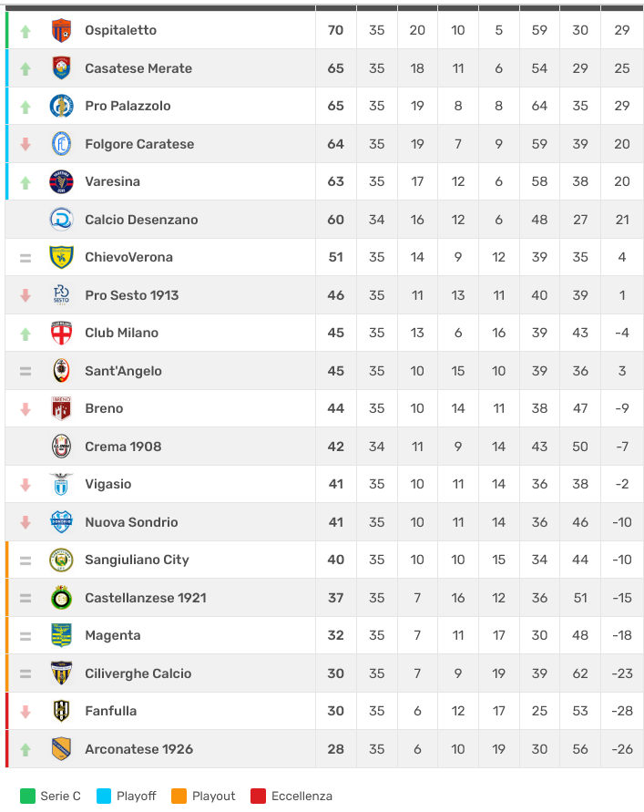The image size is (644, 812).
Task: Click the ChievoVerona yellow crest
Action: click(61, 257)
